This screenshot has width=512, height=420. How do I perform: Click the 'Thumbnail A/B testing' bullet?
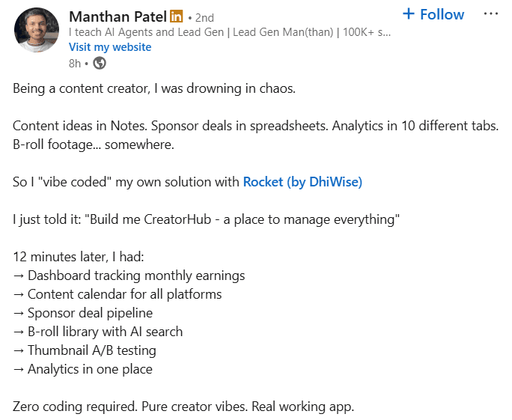point(85,350)
